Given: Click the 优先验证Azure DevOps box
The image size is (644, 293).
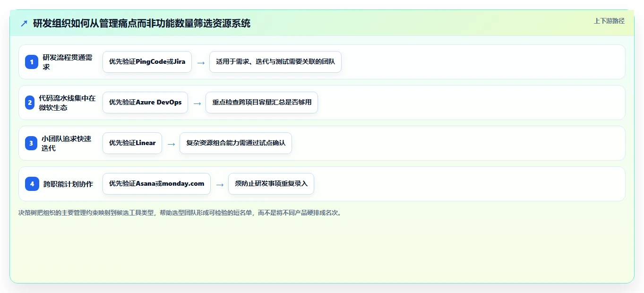Looking at the screenshot, I should pyautogui.click(x=145, y=103).
